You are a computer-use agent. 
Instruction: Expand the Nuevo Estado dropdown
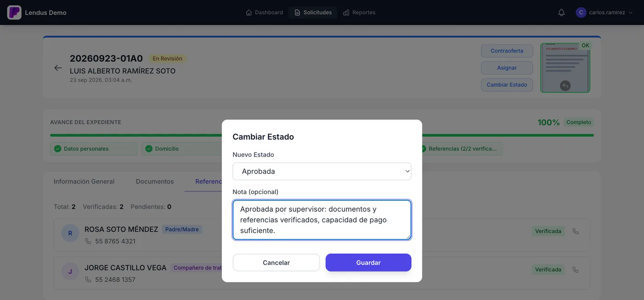coord(322,171)
